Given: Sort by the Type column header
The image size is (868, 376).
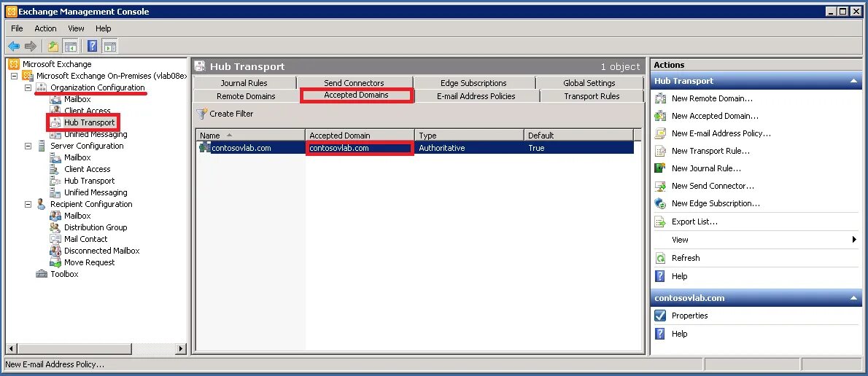Looking at the screenshot, I should pyautogui.click(x=470, y=136).
